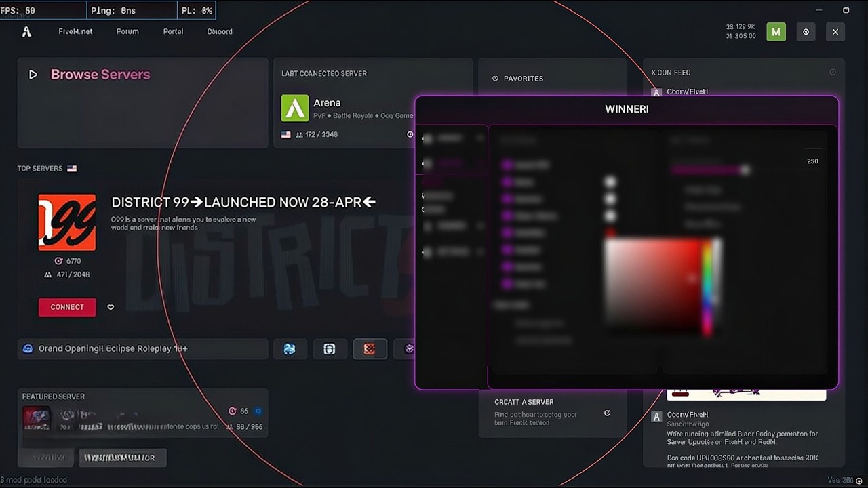
Task: Select the purple server icon beside the red one
Action: (x=410, y=349)
